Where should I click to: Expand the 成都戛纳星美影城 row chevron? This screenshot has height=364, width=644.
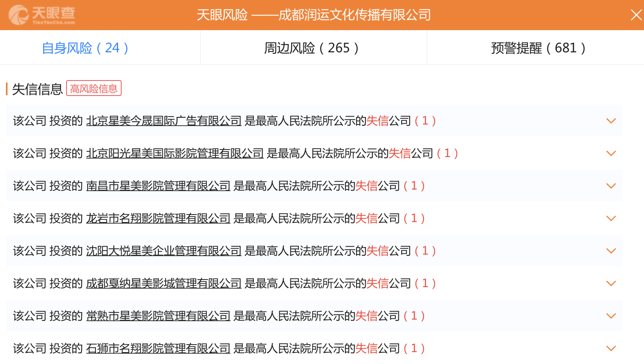tap(611, 284)
